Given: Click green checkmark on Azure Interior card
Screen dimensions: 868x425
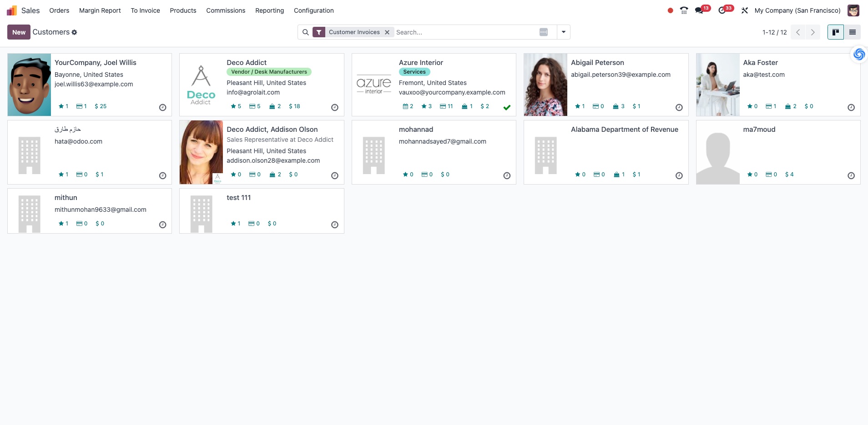Looking at the screenshot, I should pyautogui.click(x=507, y=108).
